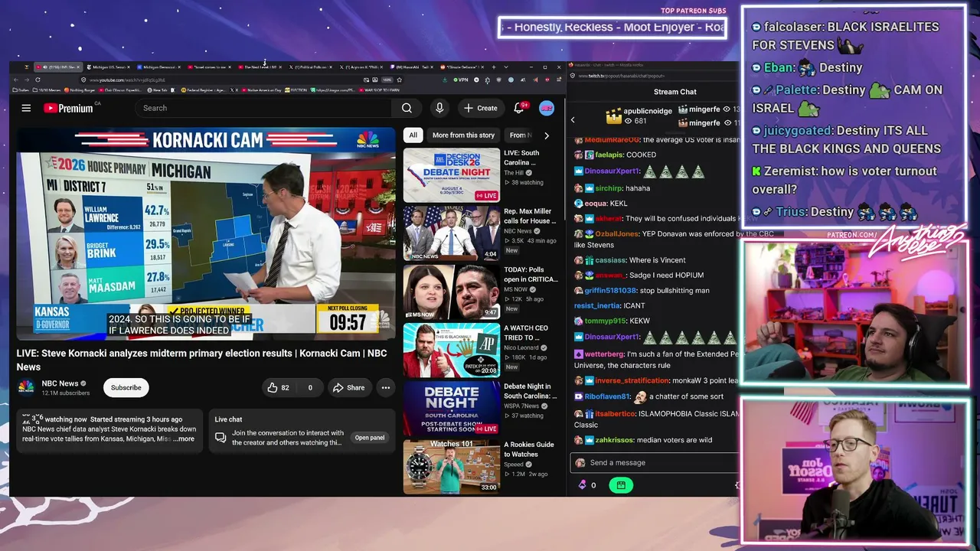Viewport: 980px width, 551px height.
Task: Click the Stream Chat header text
Action: tap(675, 92)
